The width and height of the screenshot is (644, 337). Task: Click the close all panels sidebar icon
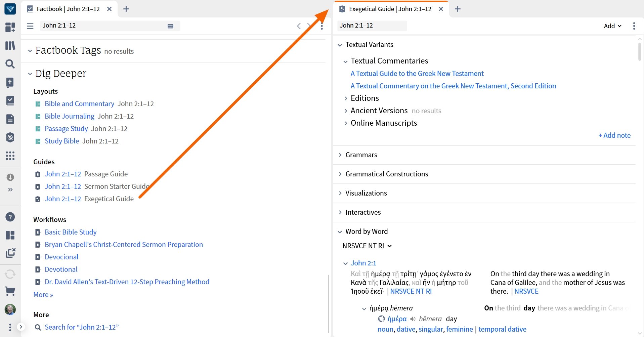[x=10, y=253]
